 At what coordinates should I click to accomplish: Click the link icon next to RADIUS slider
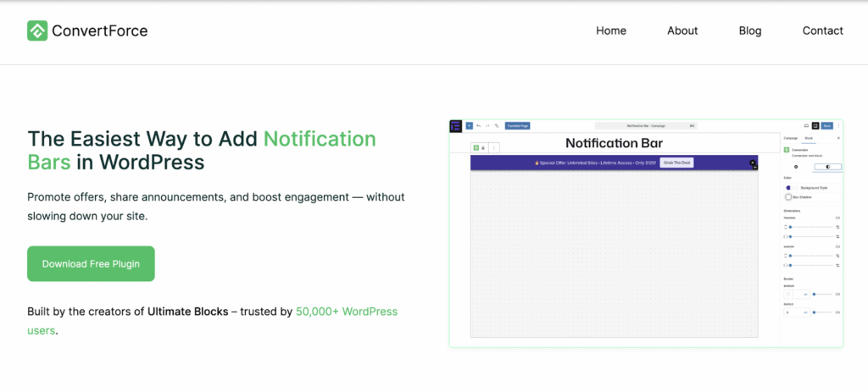pyautogui.click(x=837, y=312)
